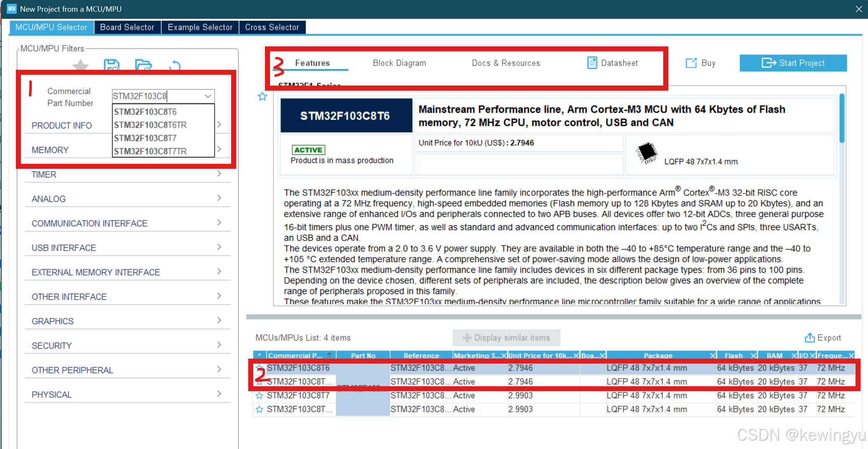This screenshot has width=868, height=449.
Task: Select the STM32F103C8T7 row in list
Action: pyautogui.click(x=554, y=395)
